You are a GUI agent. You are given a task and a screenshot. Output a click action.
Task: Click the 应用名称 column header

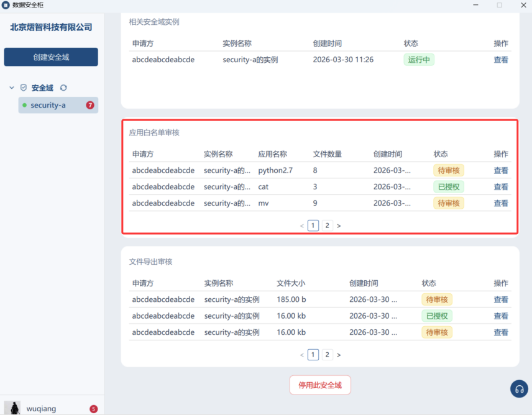coord(272,154)
